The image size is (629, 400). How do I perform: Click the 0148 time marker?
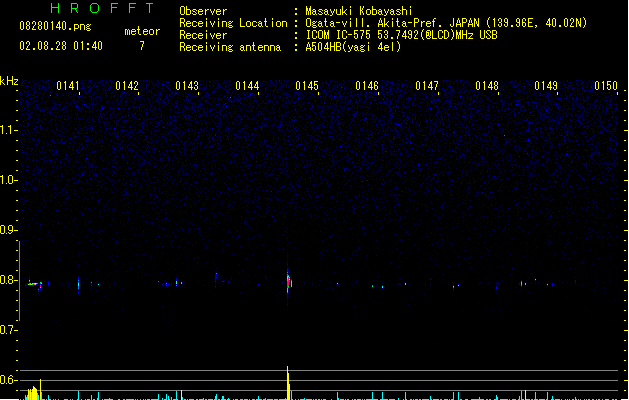click(x=487, y=86)
